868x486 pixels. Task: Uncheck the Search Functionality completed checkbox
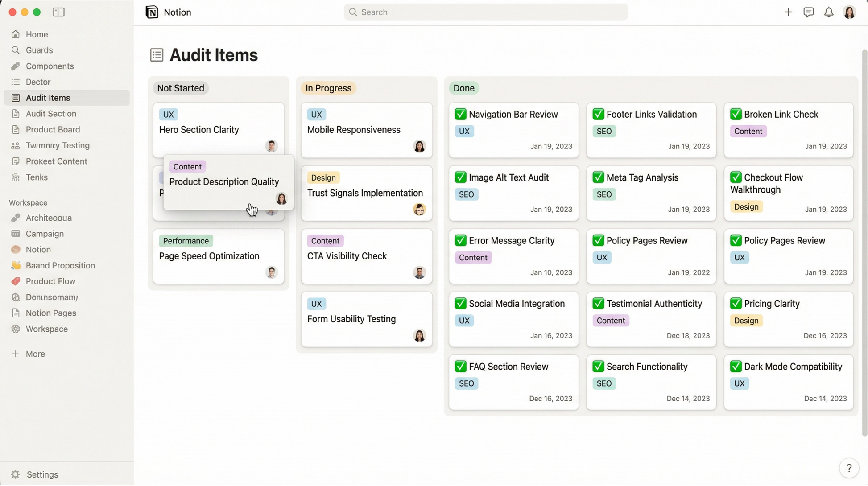pyautogui.click(x=598, y=366)
